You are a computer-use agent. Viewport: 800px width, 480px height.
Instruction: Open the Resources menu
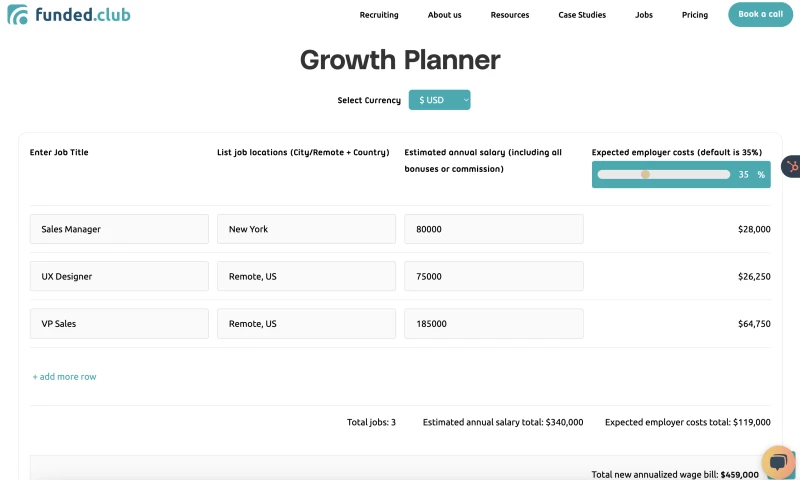[x=510, y=15]
